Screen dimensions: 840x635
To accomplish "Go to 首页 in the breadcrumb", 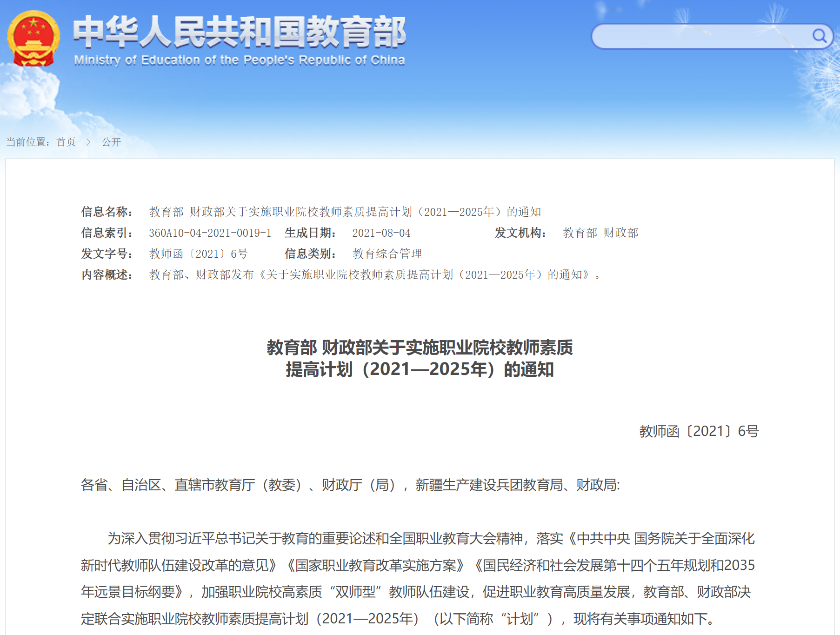I will coord(66,142).
